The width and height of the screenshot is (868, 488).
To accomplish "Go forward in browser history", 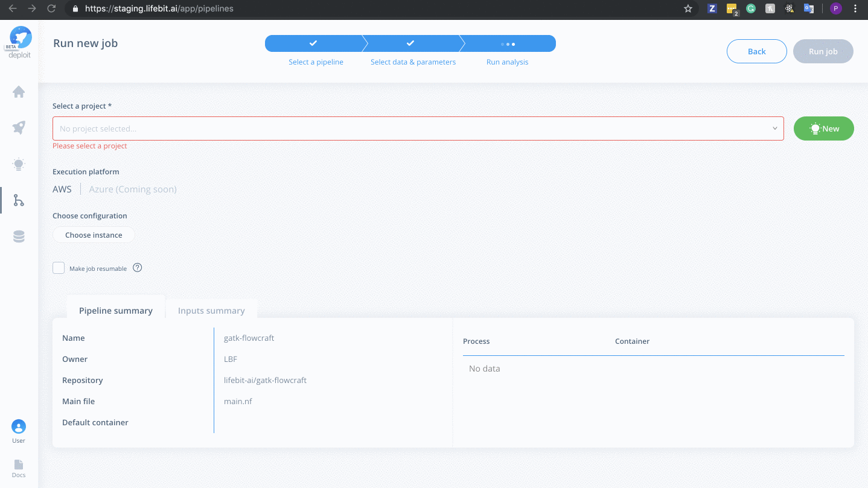I will (x=32, y=8).
